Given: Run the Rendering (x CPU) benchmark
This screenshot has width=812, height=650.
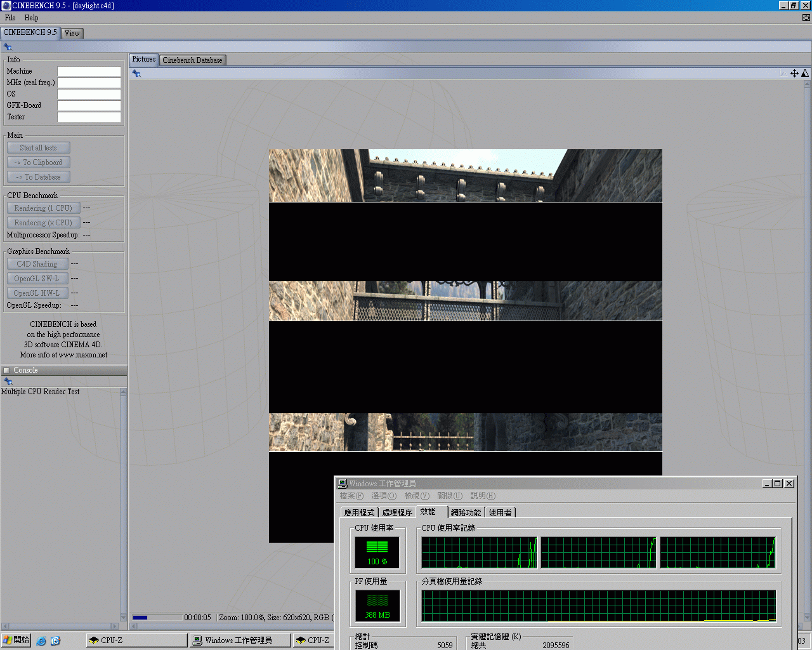Looking at the screenshot, I should [43, 223].
